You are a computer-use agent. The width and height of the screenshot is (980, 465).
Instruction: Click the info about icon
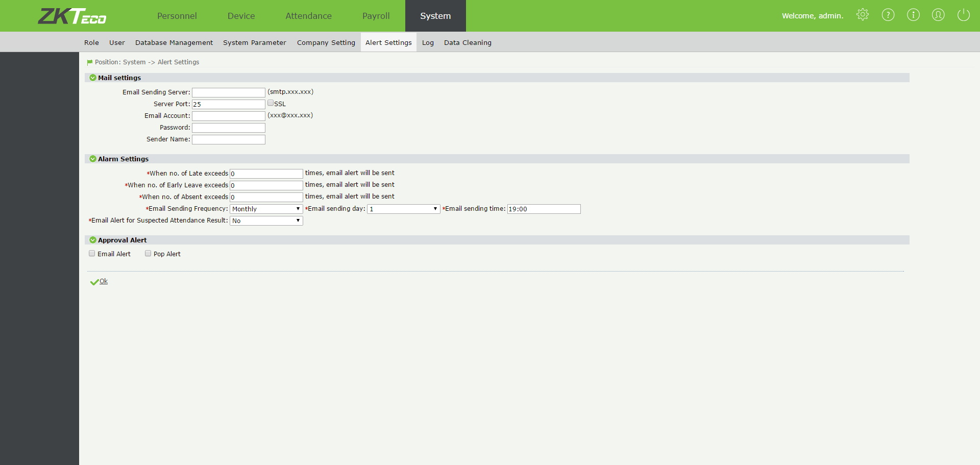(913, 15)
